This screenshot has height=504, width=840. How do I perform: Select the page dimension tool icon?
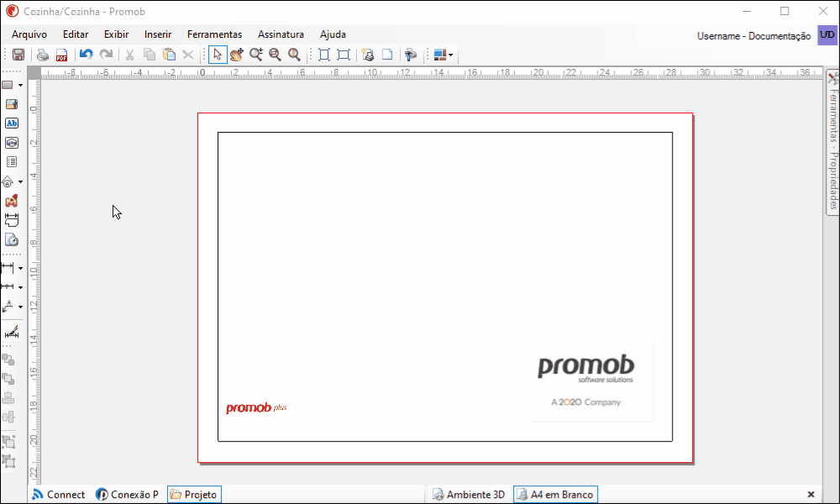(11, 220)
